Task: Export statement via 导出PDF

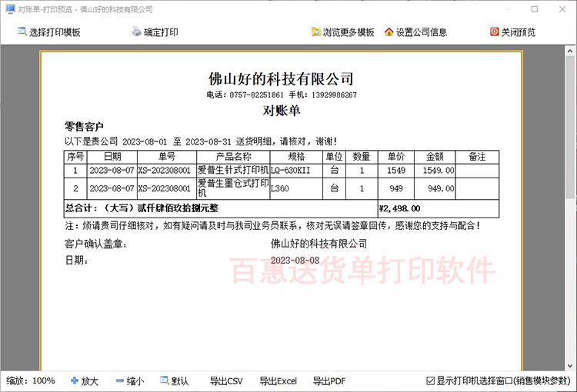Action: [329, 381]
